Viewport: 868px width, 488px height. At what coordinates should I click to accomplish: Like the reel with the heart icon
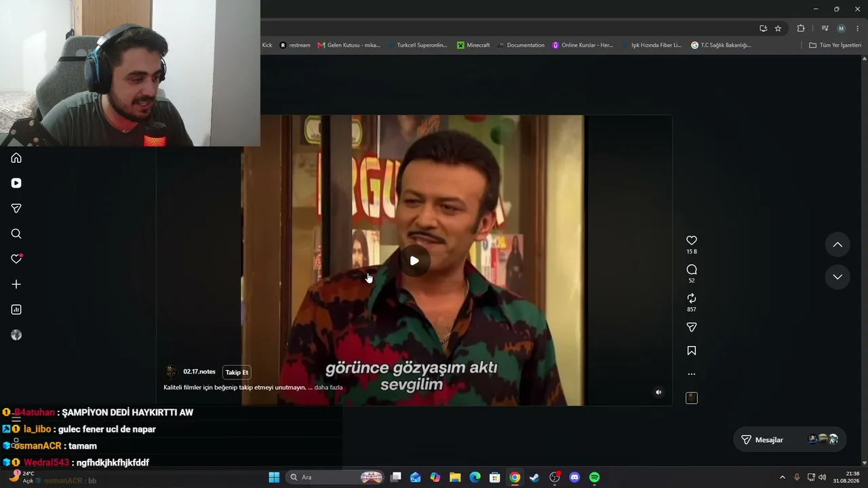click(692, 241)
